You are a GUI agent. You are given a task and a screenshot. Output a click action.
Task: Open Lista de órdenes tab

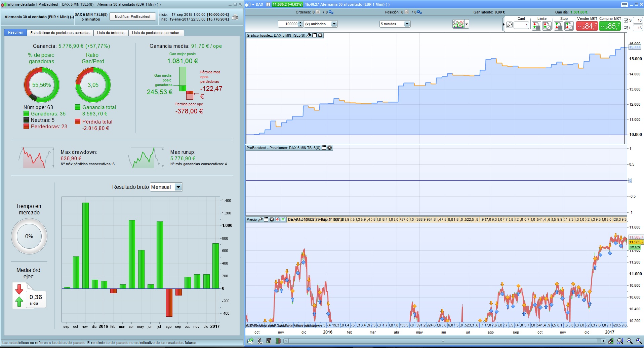coord(111,33)
